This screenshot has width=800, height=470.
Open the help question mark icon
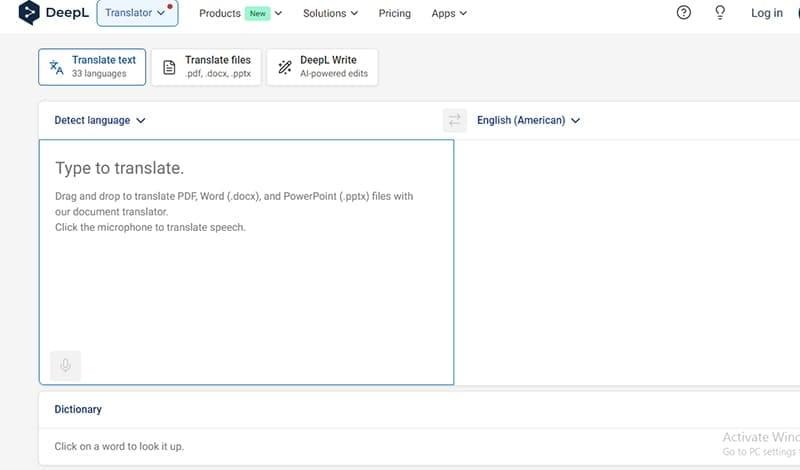684,12
